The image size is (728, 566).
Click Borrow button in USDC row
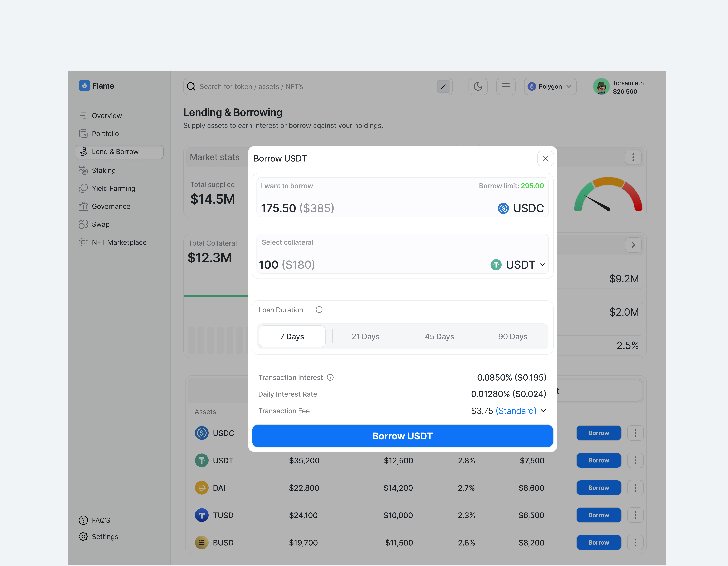coord(599,433)
